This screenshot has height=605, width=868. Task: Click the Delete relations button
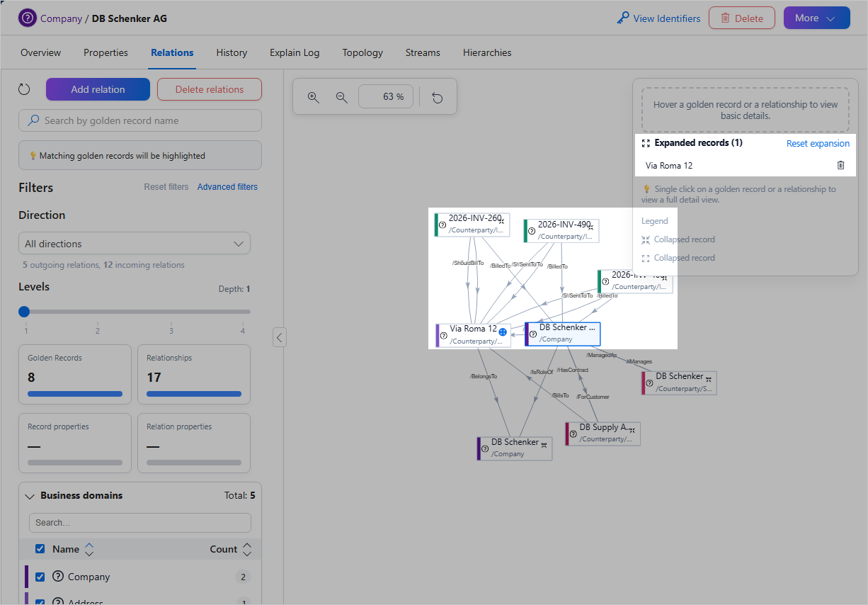tap(210, 89)
